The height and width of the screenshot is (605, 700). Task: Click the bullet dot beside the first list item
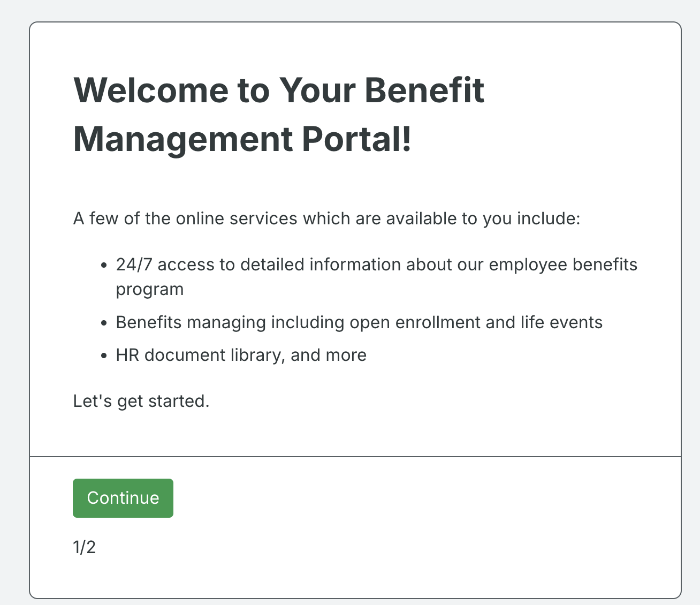click(x=103, y=265)
